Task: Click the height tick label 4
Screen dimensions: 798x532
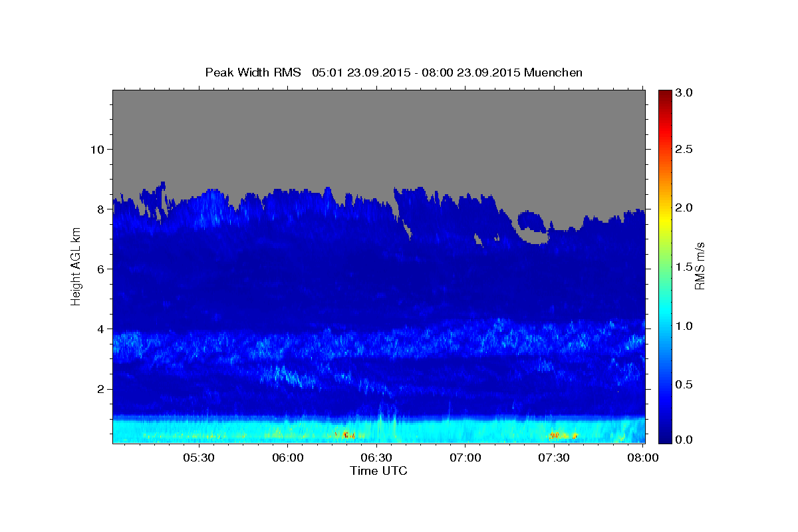Action: click(100, 329)
